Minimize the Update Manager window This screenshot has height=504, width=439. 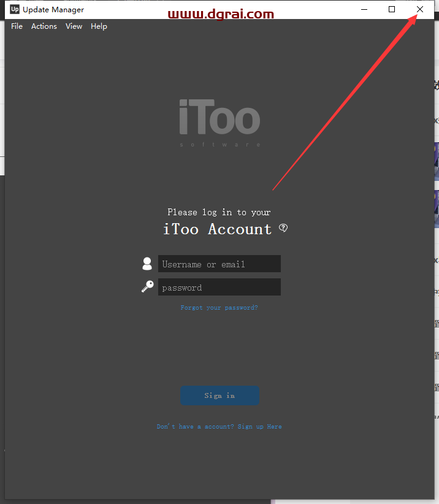click(x=364, y=9)
